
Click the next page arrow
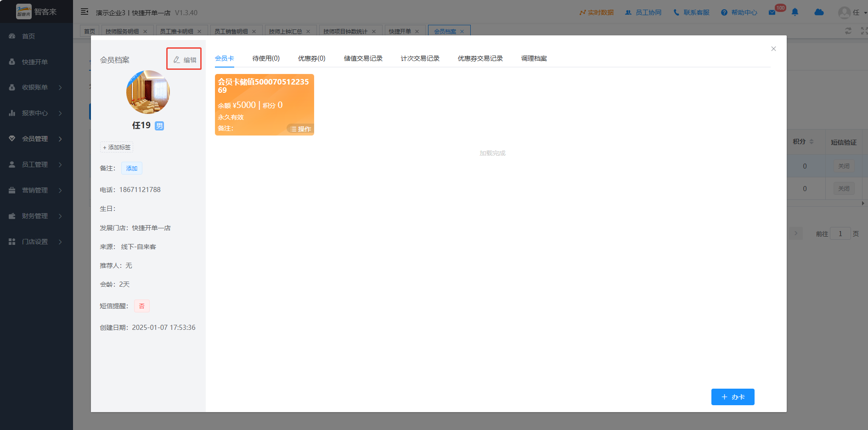click(x=796, y=233)
